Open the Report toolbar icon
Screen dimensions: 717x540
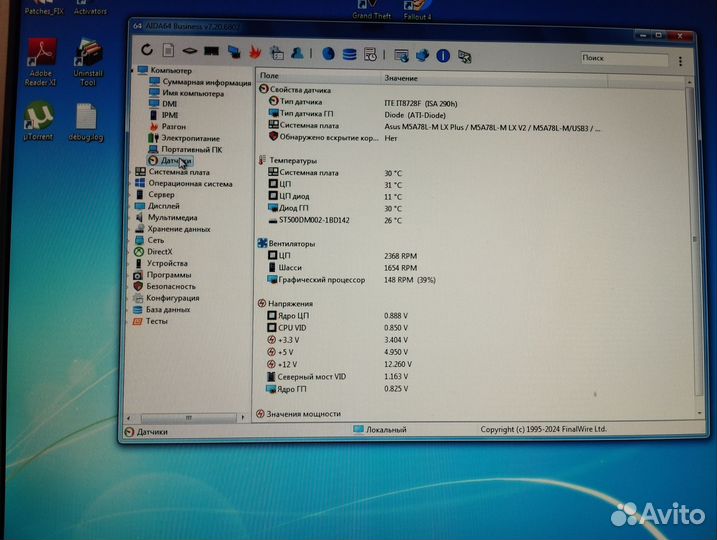click(168, 50)
